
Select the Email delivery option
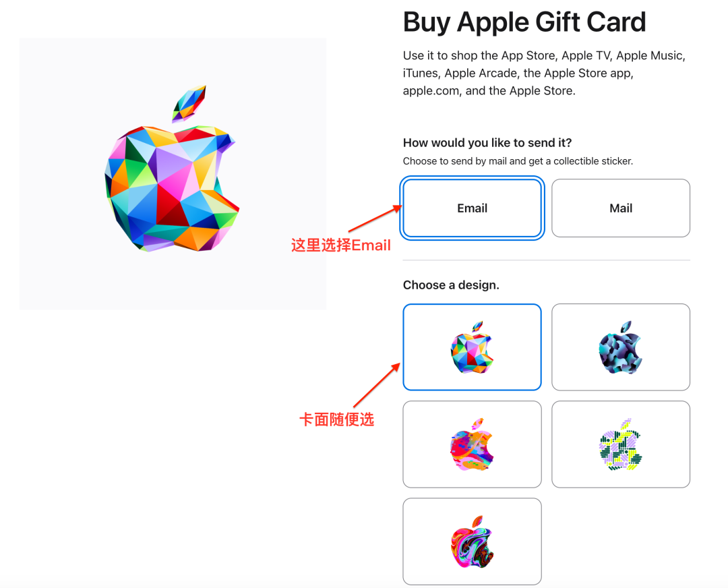[472, 208]
